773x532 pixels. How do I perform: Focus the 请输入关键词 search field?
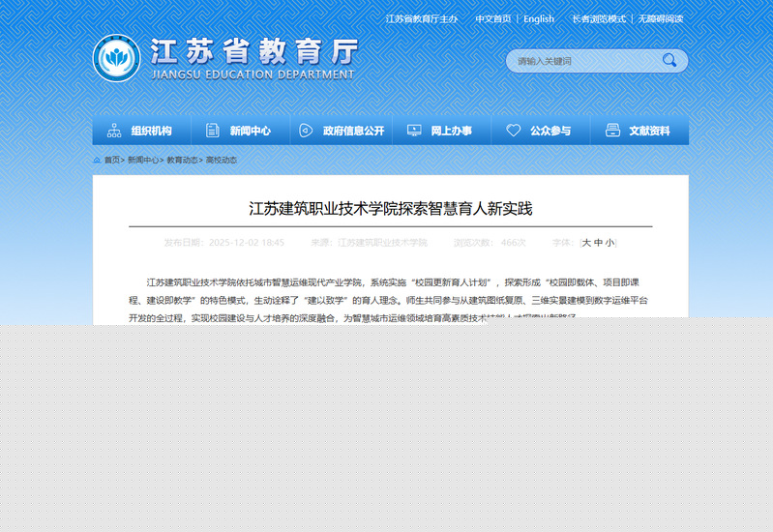coord(580,61)
